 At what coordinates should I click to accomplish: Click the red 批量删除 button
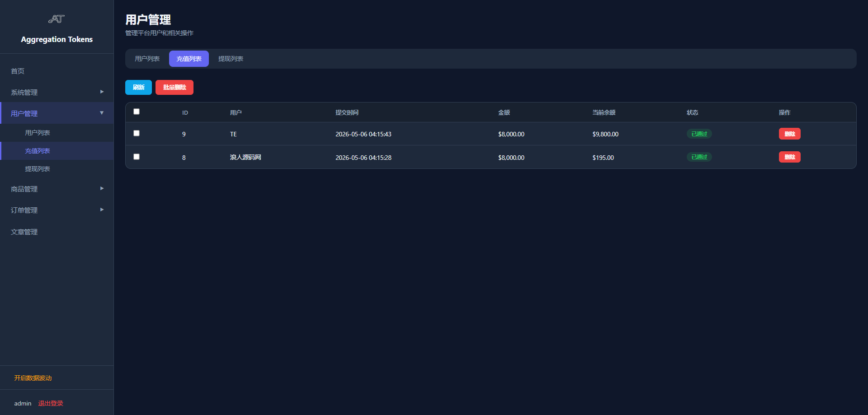click(x=175, y=87)
